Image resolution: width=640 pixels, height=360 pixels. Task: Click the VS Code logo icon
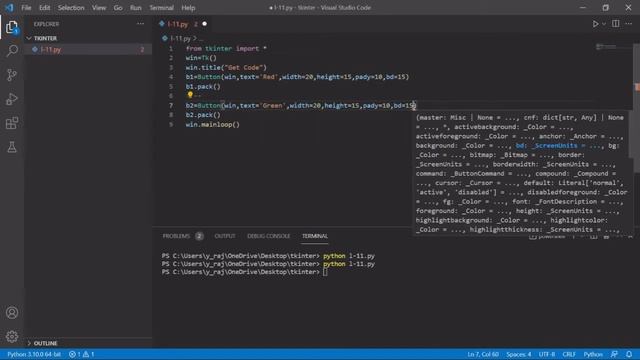point(9,7)
